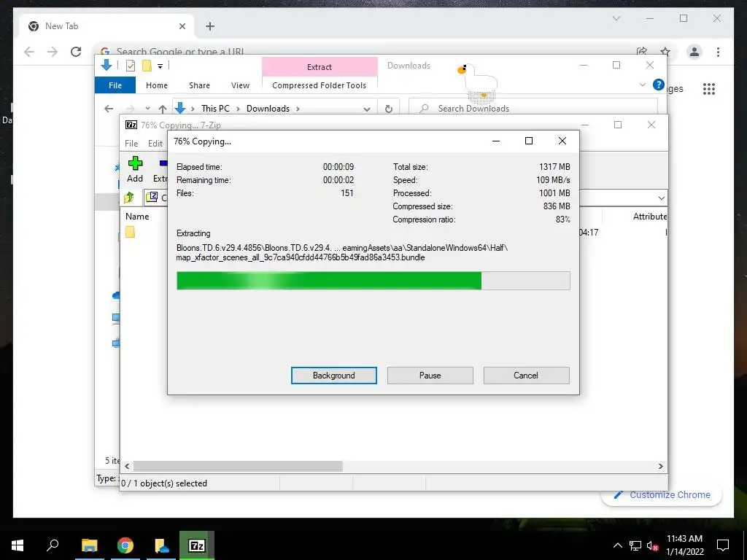747x560 pixels.
Task: Show hidden system tray icons
Action: coord(617,545)
